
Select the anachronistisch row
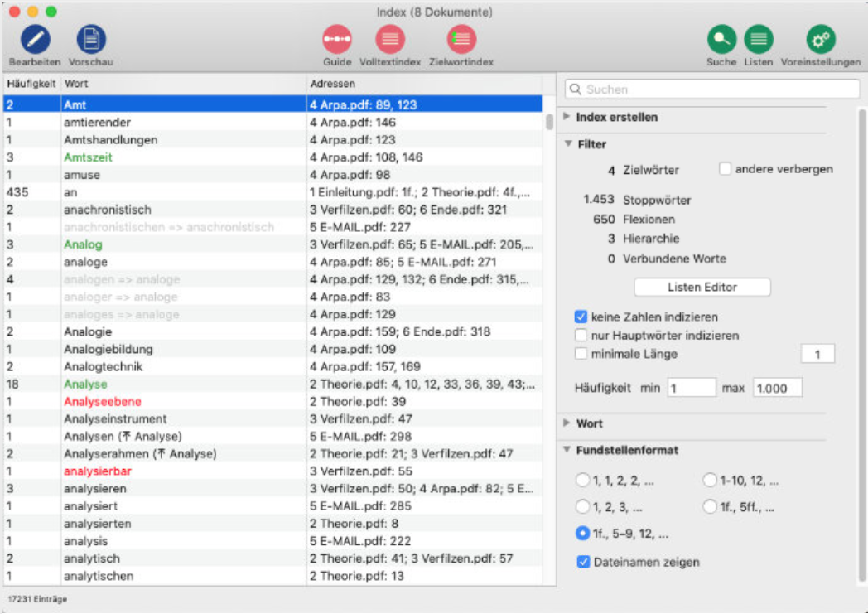tap(272, 210)
